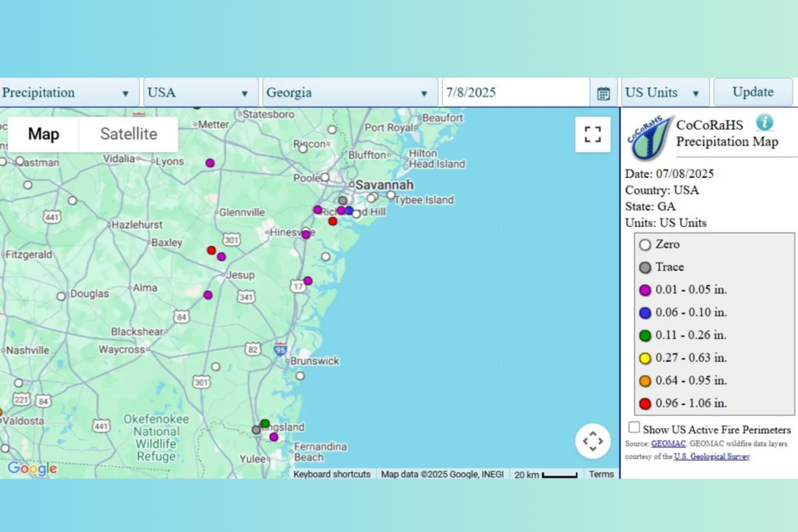798x532 pixels.
Task: Open the US Units dropdown
Action: (x=665, y=92)
